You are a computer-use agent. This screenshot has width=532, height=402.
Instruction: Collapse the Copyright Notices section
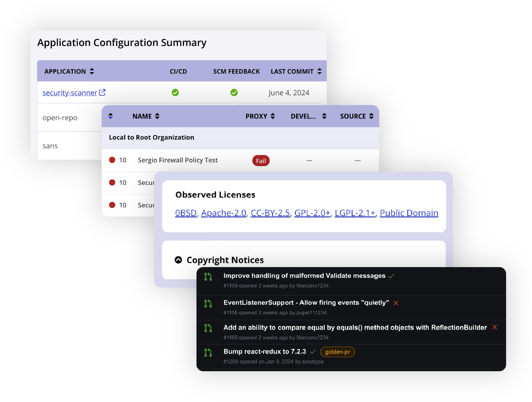pyautogui.click(x=178, y=260)
